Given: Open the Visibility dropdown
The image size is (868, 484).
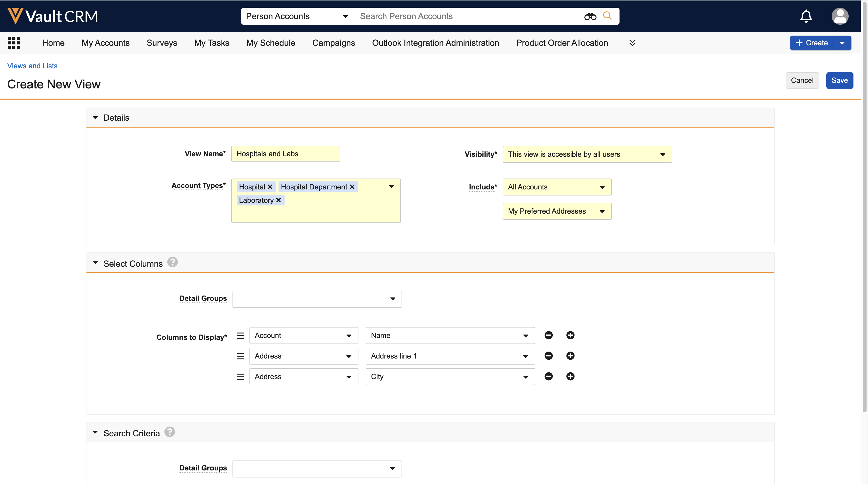Looking at the screenshot, I should 587,154.
